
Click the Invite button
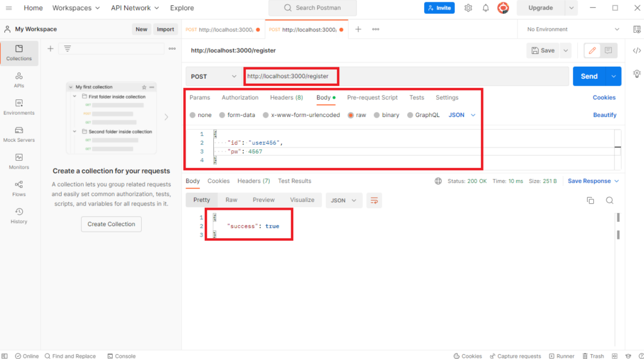(x=439, y=8)
